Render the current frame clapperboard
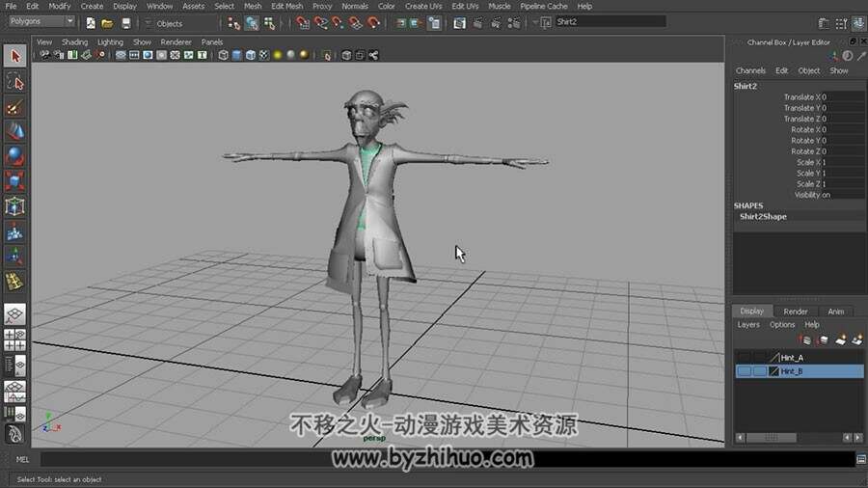Image resolution: width=868 pixels, height=488 pixels. [477, 23]
